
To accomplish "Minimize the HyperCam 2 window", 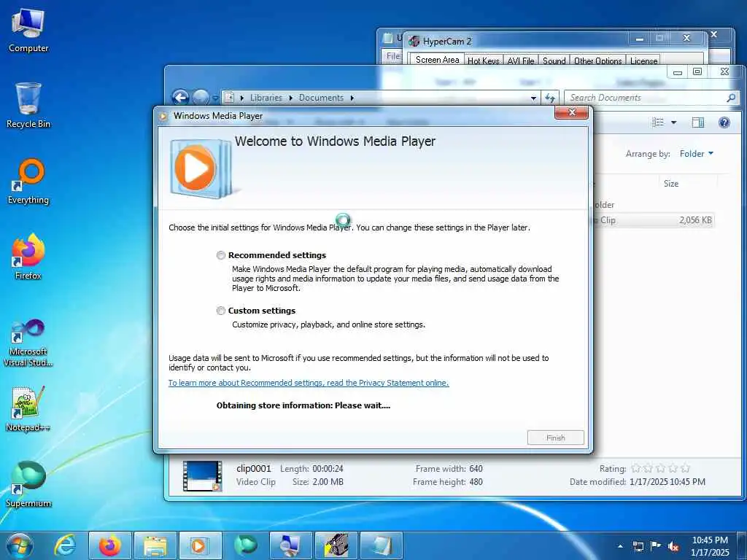I will point(639,39).
